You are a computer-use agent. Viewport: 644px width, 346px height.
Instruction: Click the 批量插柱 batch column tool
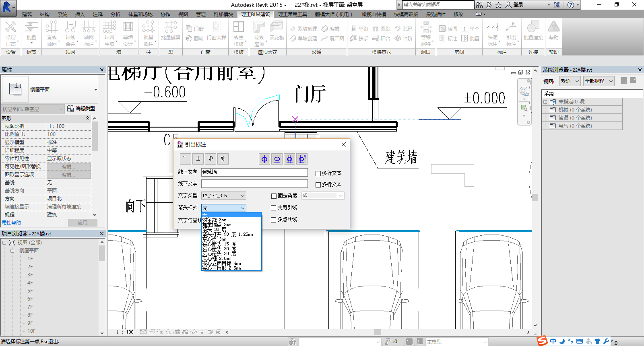[x=149, y=33]
